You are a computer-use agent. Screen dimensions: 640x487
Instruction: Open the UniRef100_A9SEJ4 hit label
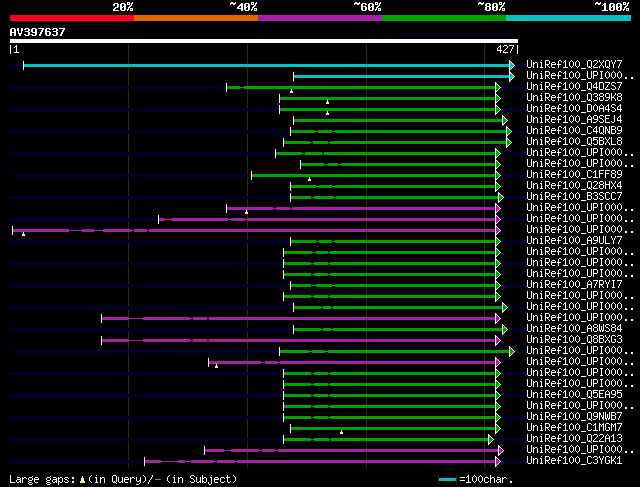574,119
